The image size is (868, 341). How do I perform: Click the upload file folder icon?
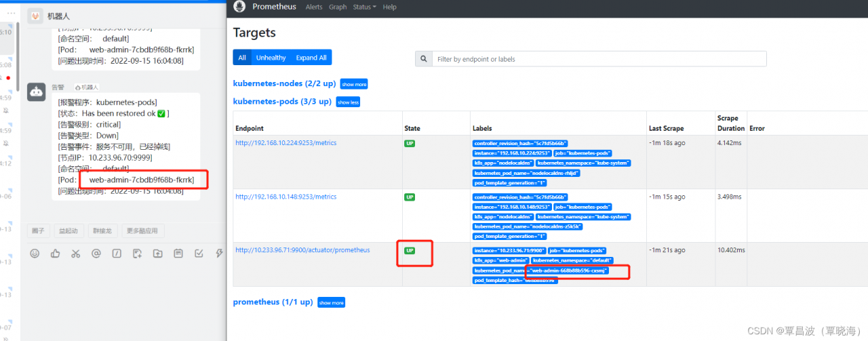click(157, 254)
